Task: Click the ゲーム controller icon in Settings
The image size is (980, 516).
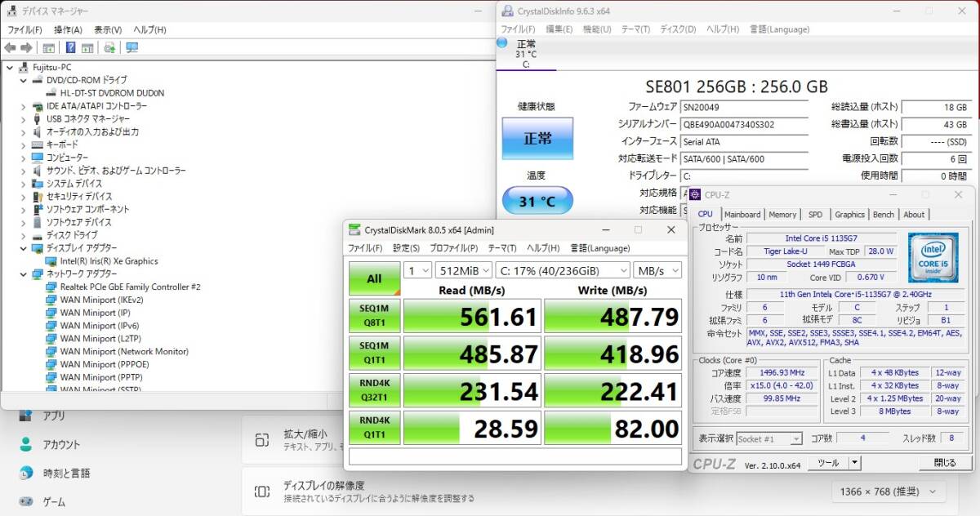Action: point(27,501)
